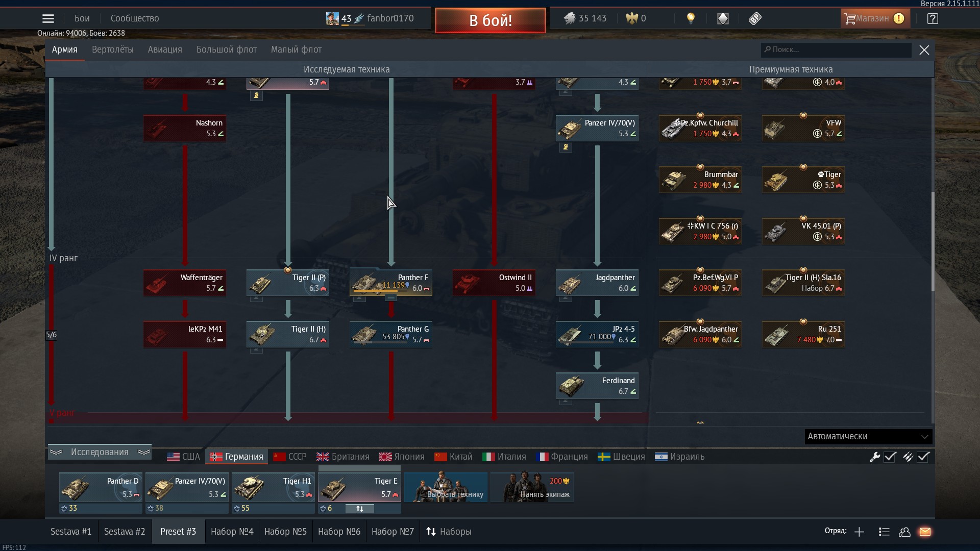This screenshot has height=551, width=980.
Task: Open the Автоматически dropdown
Action: click(x=868, y=437)
